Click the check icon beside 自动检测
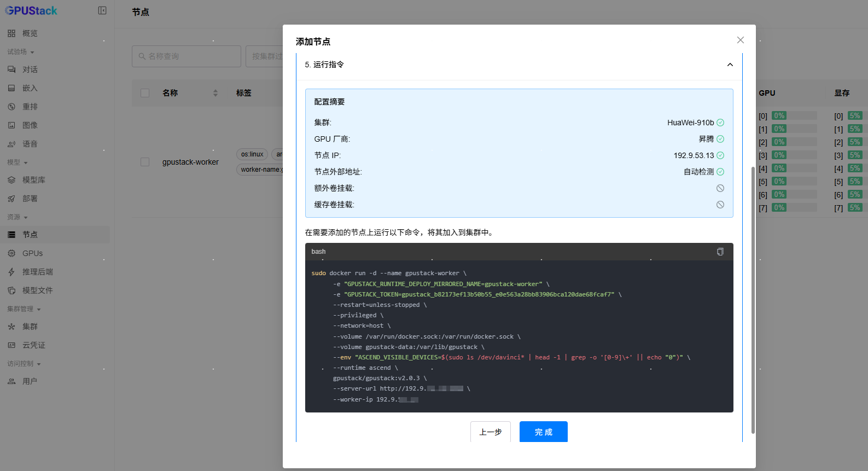 point(720,172)
